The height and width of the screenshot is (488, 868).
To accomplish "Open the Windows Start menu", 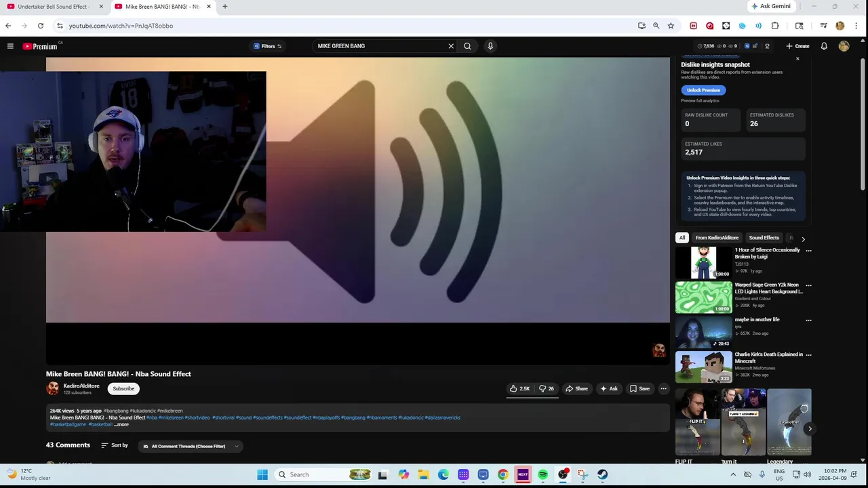I will pos(262,474).
